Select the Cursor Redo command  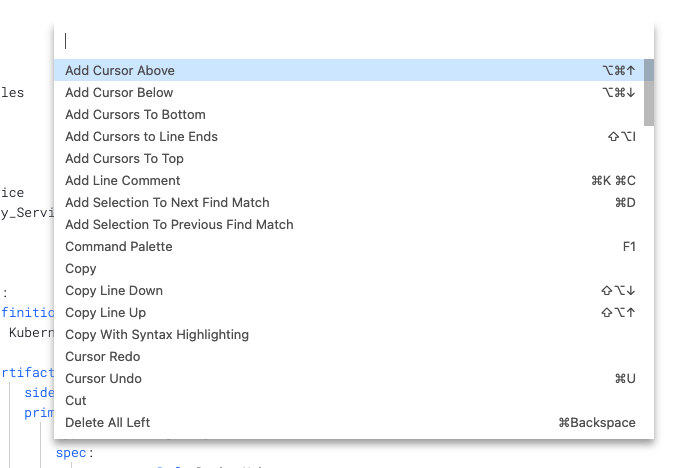coord(103,356)
